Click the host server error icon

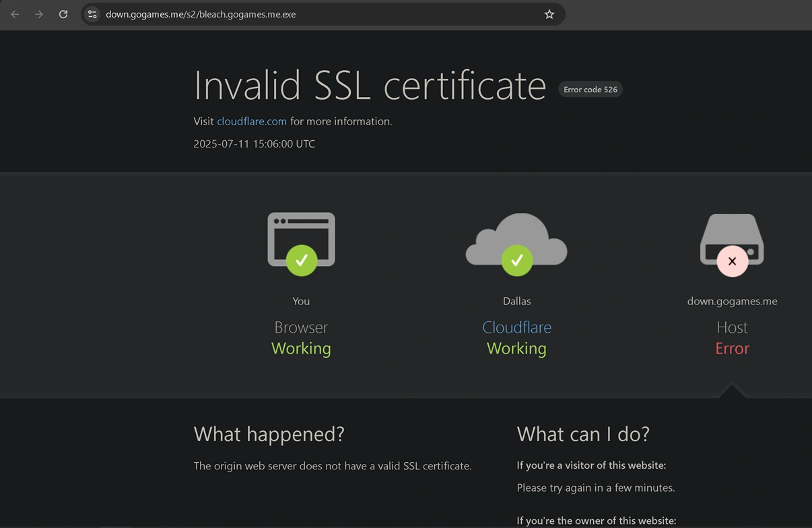click(732, 244)
